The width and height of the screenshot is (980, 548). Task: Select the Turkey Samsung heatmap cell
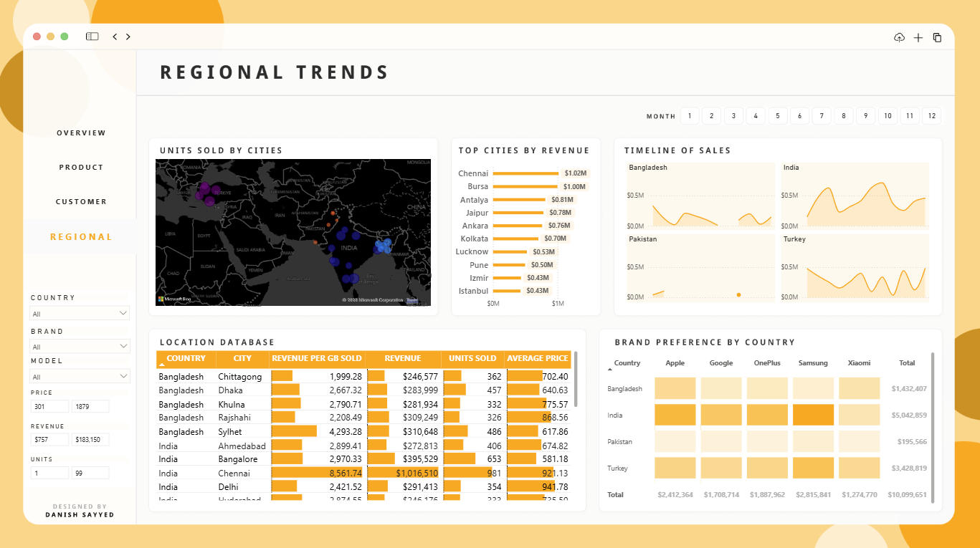pos(813,468)
